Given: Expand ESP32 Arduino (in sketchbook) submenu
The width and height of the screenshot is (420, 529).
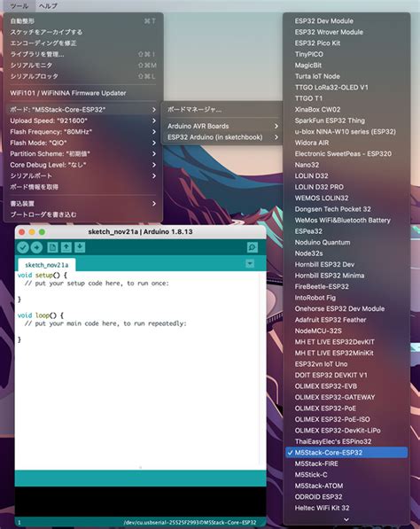Looking at the screenshot, I should [x=222, y=137].
